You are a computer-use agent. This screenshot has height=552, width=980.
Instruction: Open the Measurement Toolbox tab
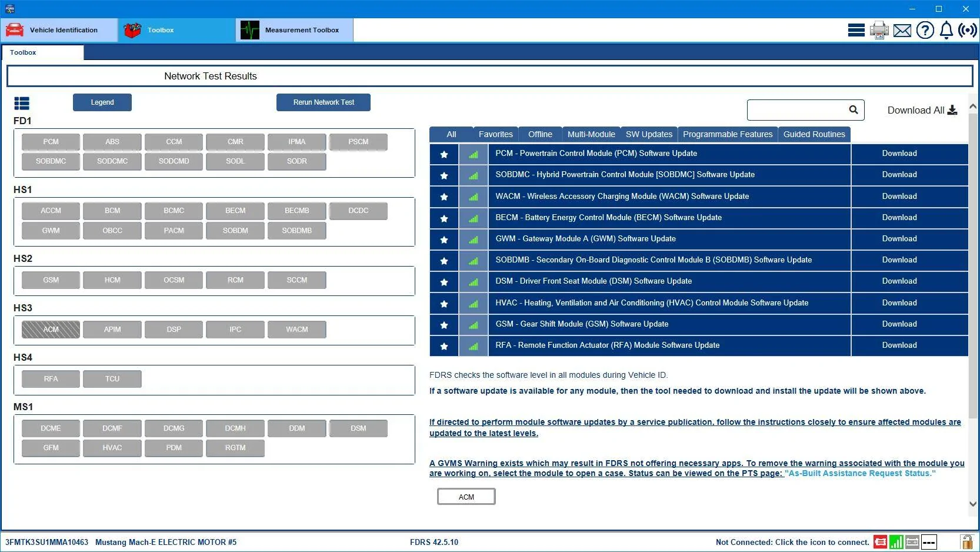(x=295, y=30)
